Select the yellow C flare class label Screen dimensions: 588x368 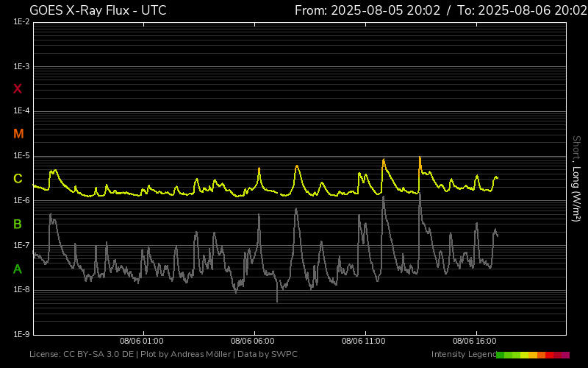tap(18, 179)
